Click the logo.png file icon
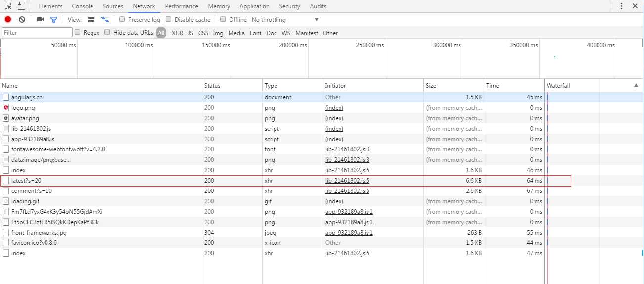 6,108
